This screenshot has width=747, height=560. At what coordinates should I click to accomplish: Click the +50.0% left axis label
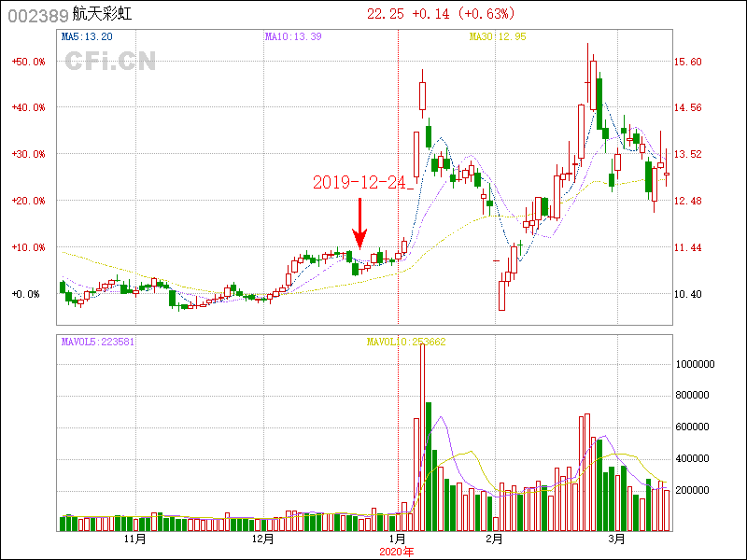pos(28,62)
